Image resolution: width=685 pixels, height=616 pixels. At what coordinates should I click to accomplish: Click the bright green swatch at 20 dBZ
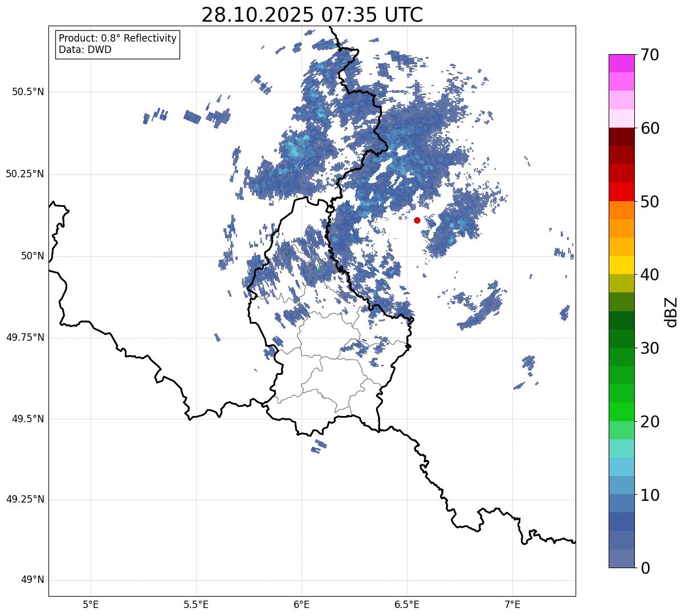click(x=622, y=412)
